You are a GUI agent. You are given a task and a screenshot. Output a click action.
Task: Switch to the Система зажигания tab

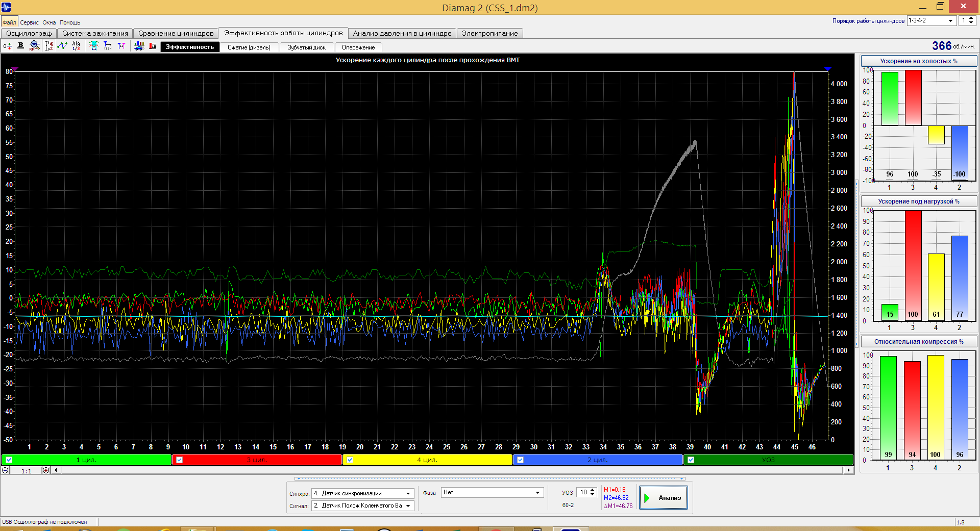[x=95, y=33]
